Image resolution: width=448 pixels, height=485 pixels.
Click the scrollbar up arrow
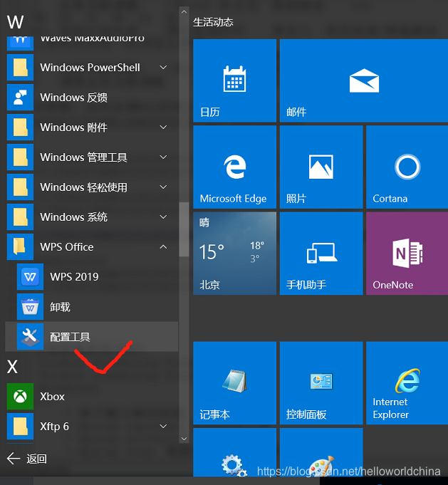184,12
